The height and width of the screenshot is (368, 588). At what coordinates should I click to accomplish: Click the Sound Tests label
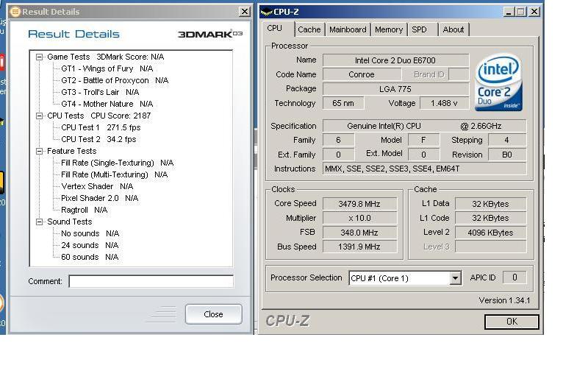click(x=69, y=222)
